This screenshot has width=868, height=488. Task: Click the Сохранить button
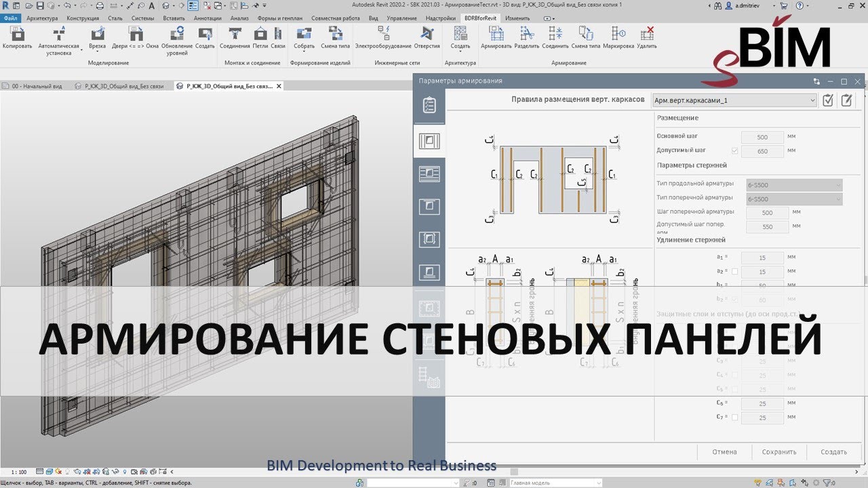778,452
